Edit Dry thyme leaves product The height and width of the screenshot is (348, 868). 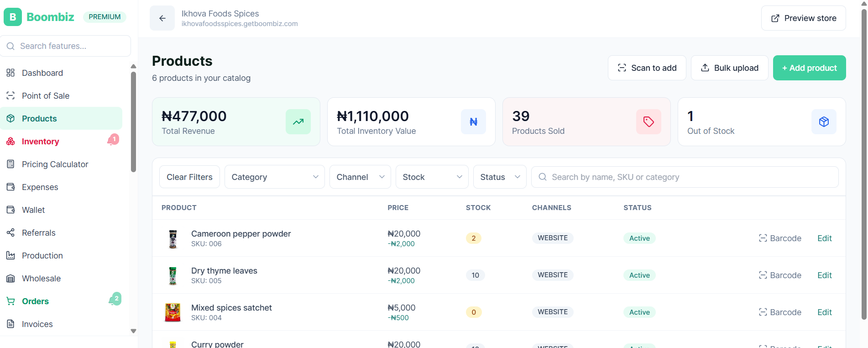point(824,275)
